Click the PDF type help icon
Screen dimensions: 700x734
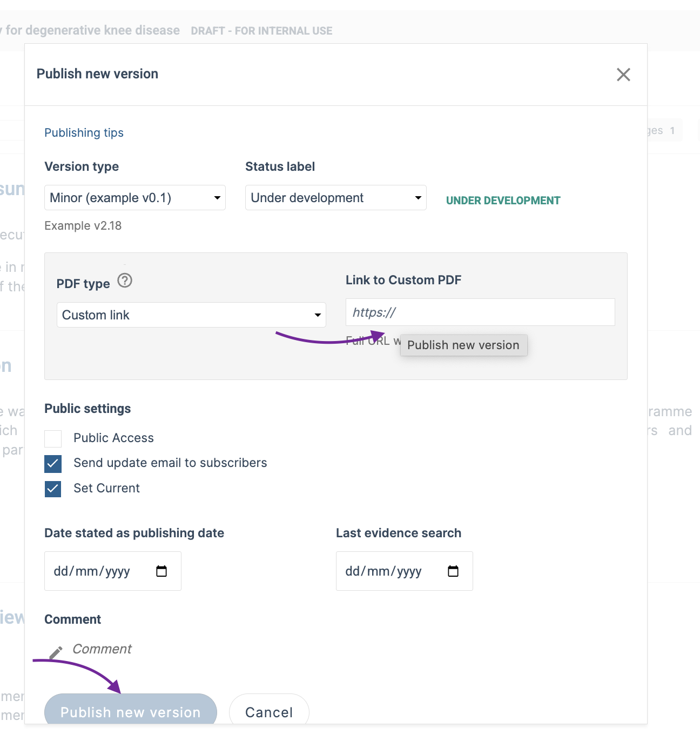[125, 281]
